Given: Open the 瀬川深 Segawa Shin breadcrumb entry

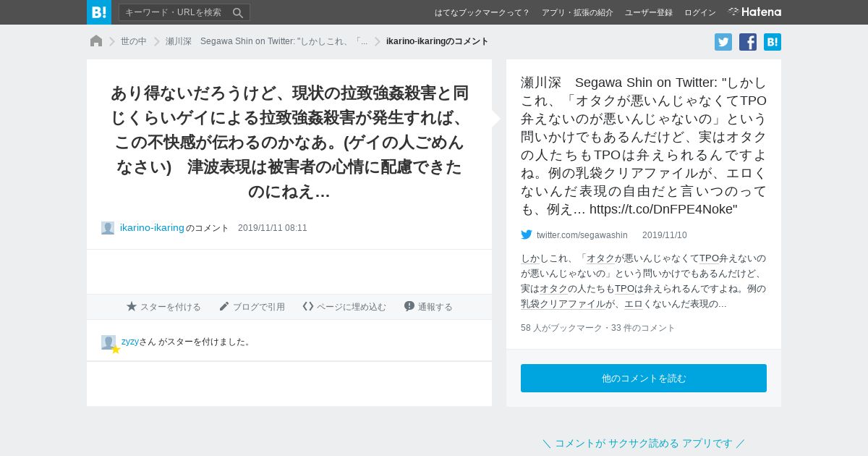Looking at the screenshot, I should (266, 42).
